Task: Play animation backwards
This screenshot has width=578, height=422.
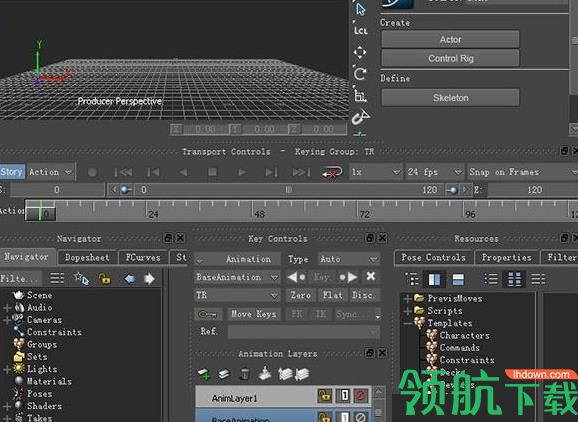Action: pyautogui.click(x=183, y=172)
